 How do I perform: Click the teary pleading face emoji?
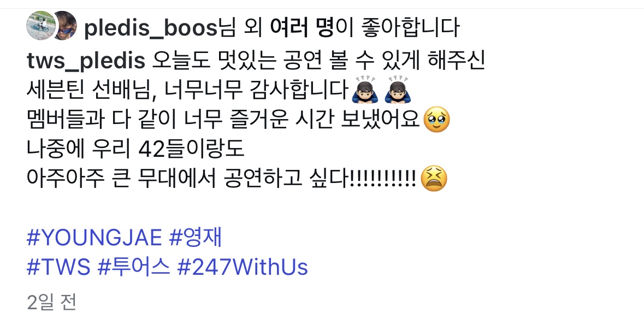click(x=436, y=120)
